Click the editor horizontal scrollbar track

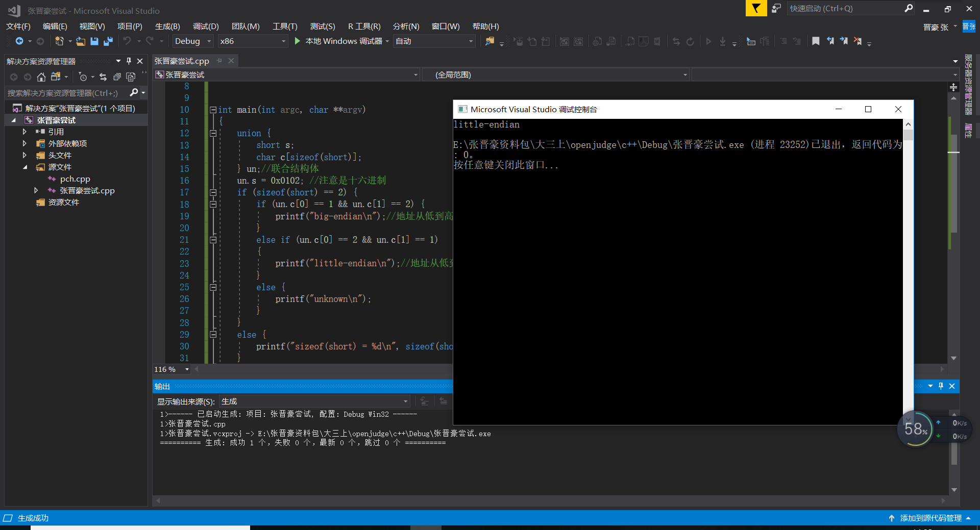click(569, 369)
